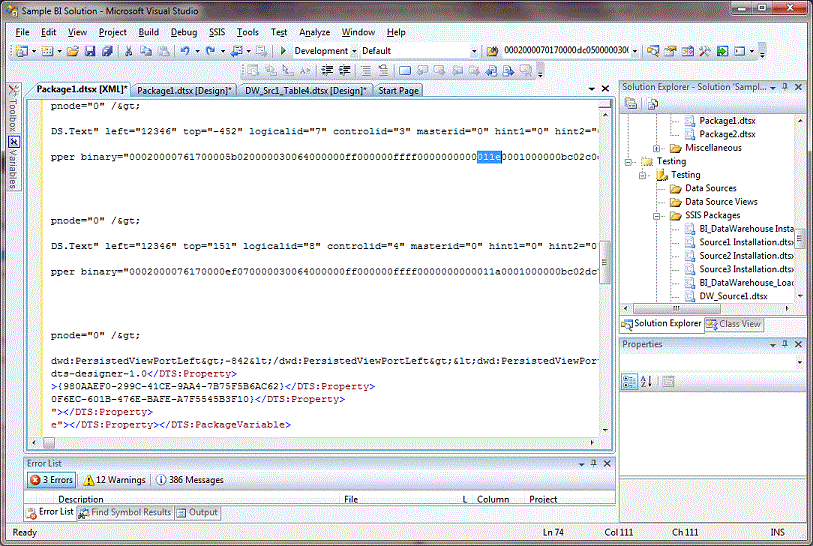Expand the Miscellaneous folder node
This screenshot has height=546, width=813.
tap(656, 148)
